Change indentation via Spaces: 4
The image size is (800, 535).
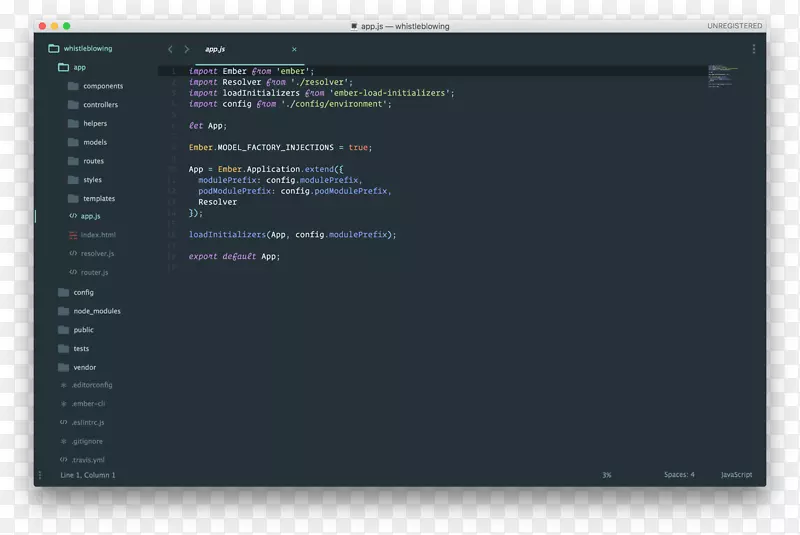679,475
